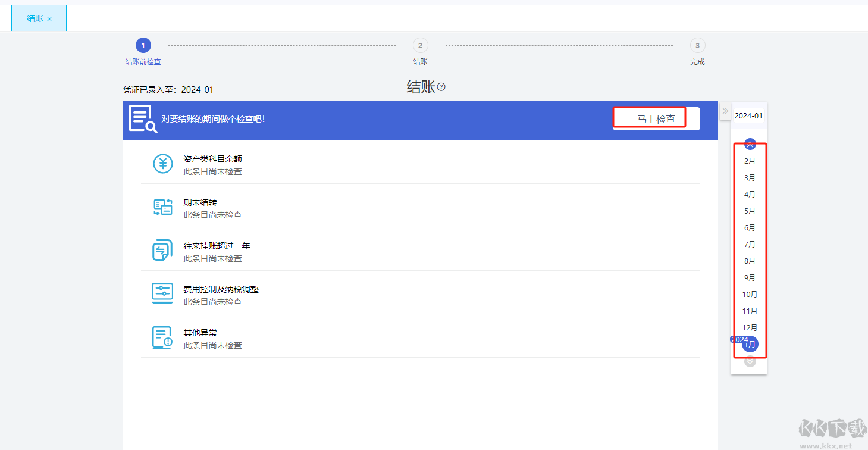
Task: Click step 2 labeled 结账
Action: click(421, 45)
